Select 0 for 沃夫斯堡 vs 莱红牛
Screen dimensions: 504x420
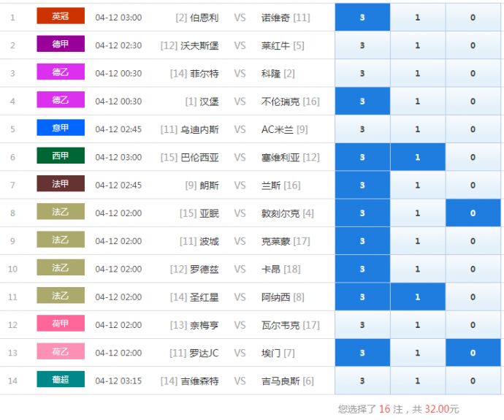pos(473,45)
